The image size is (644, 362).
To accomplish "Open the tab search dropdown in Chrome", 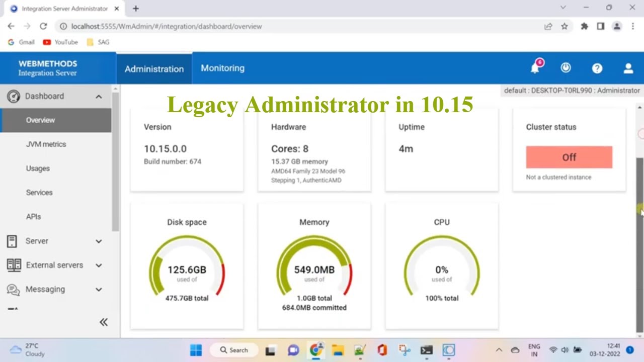I will (563, 8).
